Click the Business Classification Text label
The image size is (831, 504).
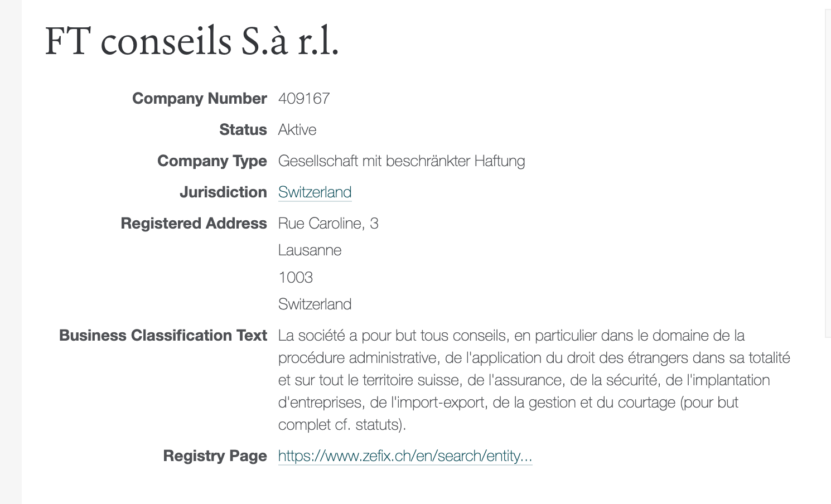pyautogui.click(x=163, y=336)
